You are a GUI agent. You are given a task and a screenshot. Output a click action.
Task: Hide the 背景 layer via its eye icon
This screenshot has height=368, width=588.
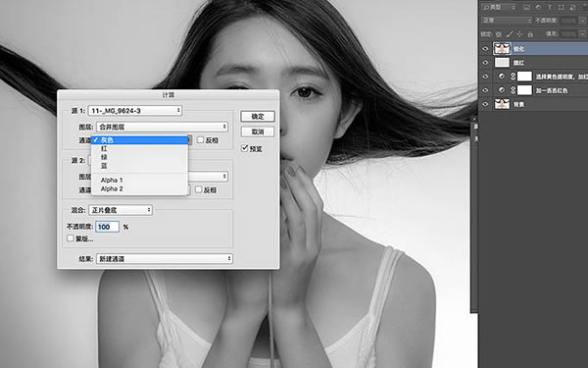486,104
